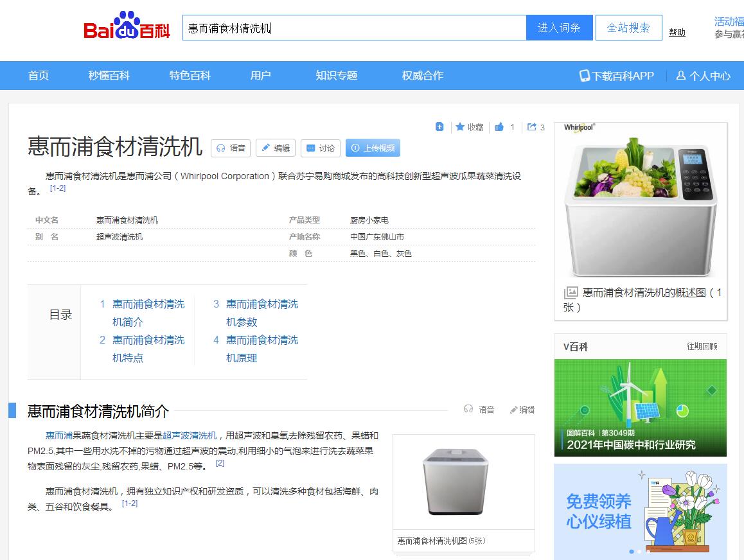Open the 2021年中国碳中和行业研究 banner
744x560 pixels.
[640, 408]
